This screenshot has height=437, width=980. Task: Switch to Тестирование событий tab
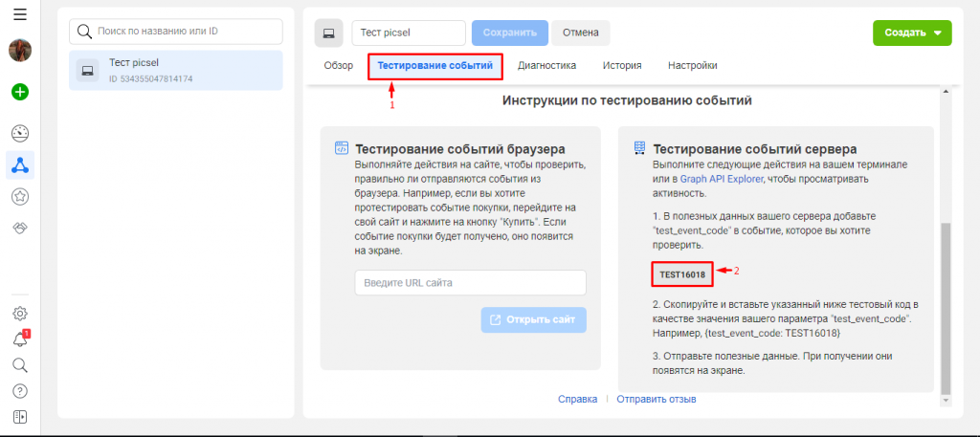(x=435, y=66)
